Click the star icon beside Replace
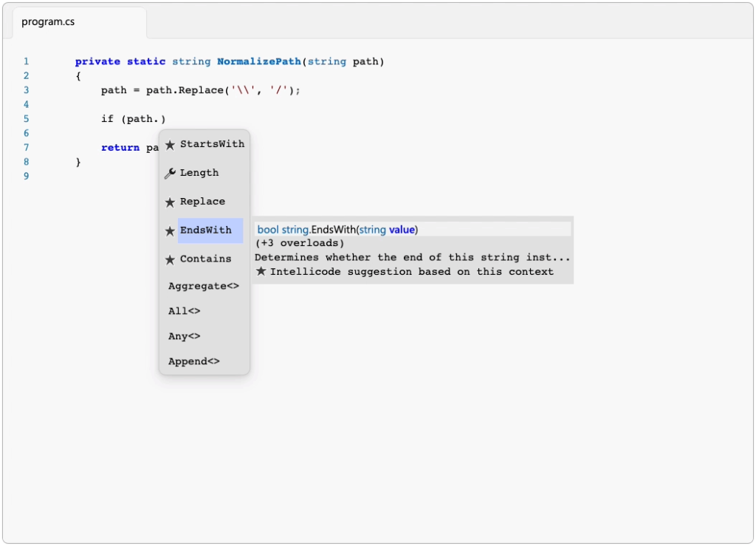 171,201
